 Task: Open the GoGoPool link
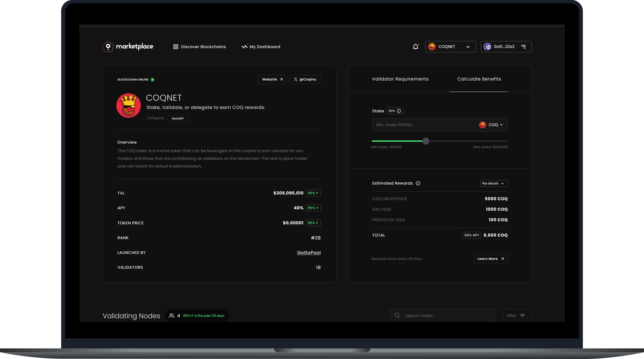pos(308,253)
